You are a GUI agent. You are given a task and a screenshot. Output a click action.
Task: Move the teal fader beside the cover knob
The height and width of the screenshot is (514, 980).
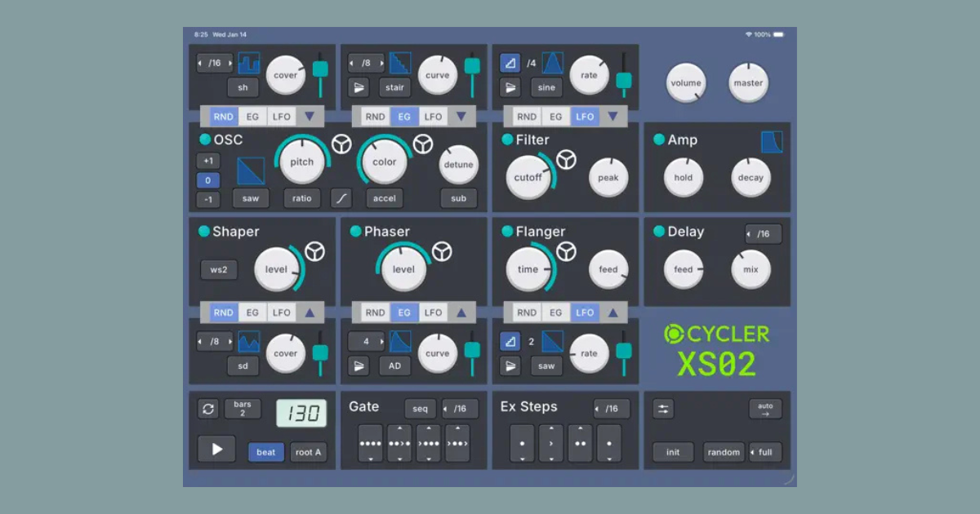click(319, 69)
